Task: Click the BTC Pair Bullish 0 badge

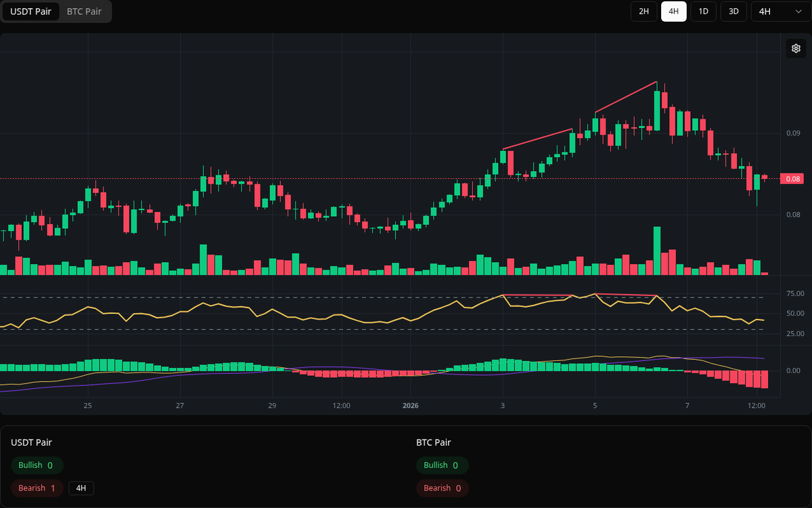Action: 442,465
